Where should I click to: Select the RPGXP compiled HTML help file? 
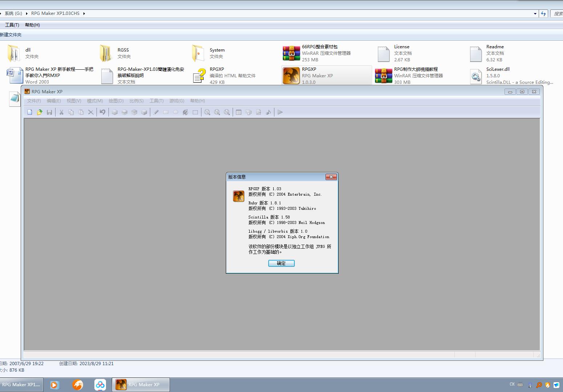pos(224,75)
